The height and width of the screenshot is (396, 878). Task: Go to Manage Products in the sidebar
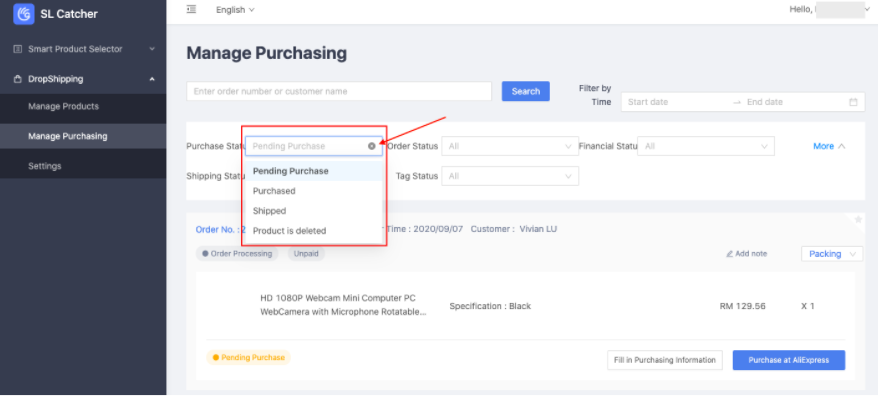click(x=83, y=106)
